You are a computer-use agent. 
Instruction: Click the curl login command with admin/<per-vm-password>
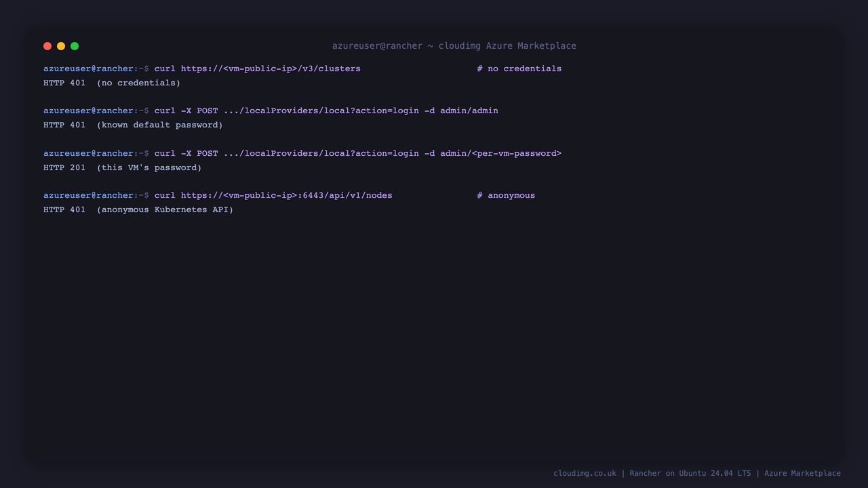(358, 153)
